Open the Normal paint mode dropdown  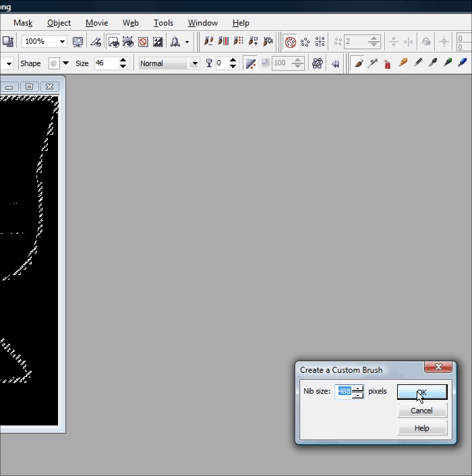pyautogui.click(x=194, y=63)
